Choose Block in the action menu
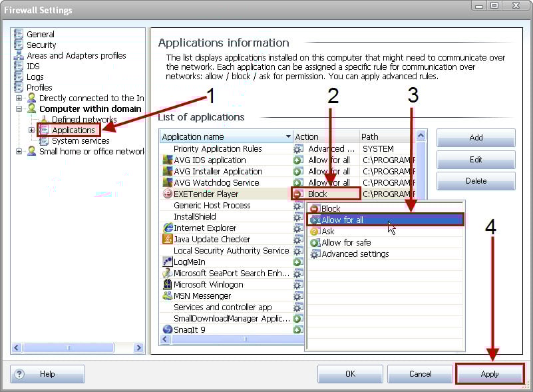This screenshot has height=392, width=533. click(385, 208)
